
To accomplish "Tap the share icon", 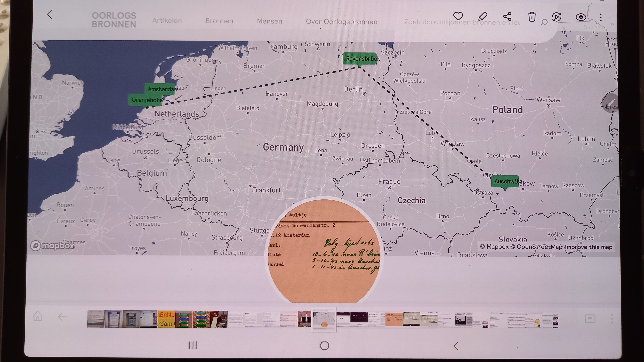I will 507,16.
